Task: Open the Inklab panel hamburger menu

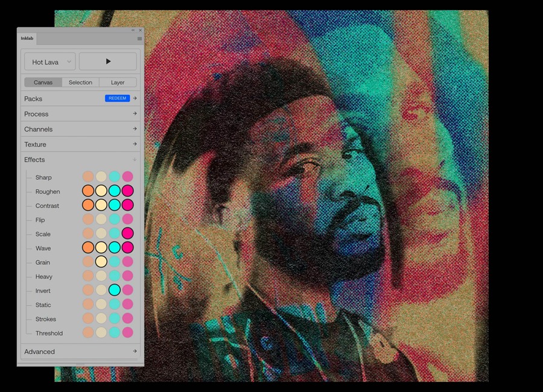Action: [x=139, y=39]
